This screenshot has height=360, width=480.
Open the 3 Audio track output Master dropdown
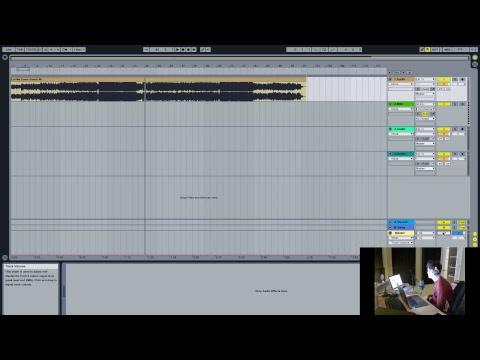[425, 143]
